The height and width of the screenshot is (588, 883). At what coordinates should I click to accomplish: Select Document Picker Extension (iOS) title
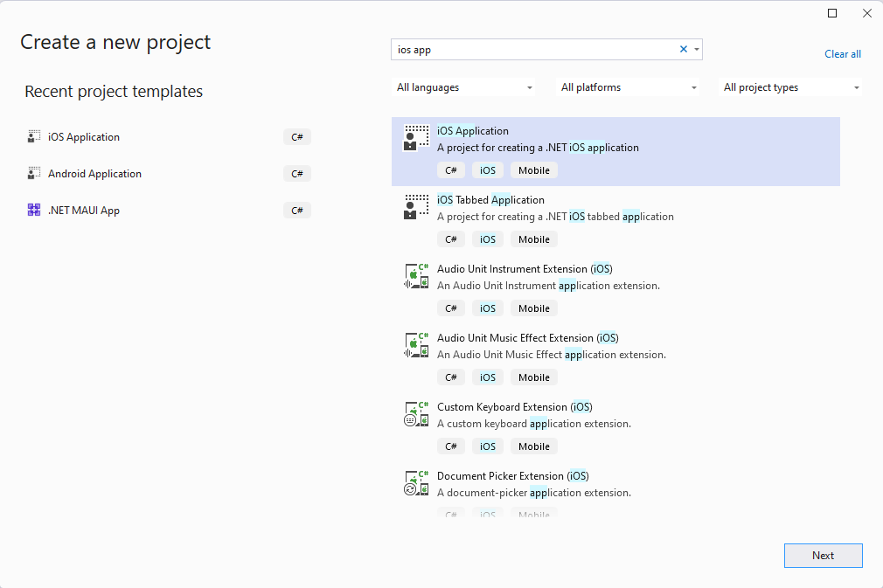(x=513, y=476)
